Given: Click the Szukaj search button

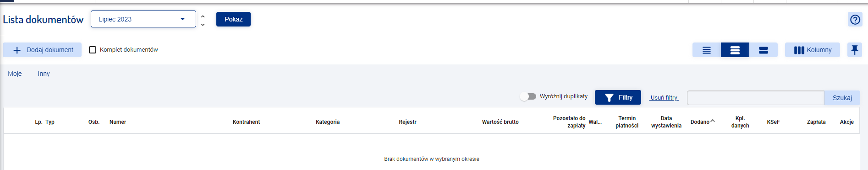Looking at the screenshot, I should pos(842,98).
